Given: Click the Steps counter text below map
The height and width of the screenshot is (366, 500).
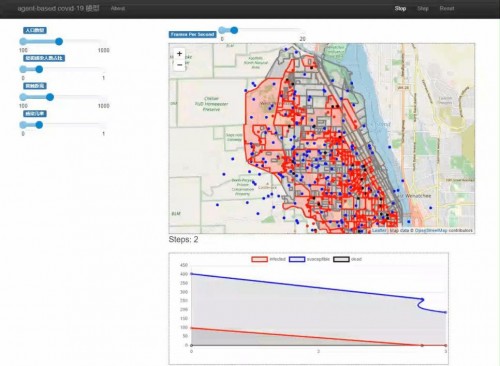Looking at the screenshot, I should tap(183, 240).
